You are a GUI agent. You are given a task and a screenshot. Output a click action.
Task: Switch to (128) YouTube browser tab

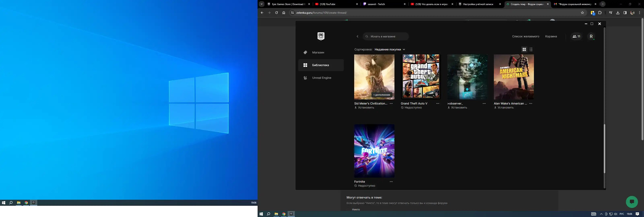click(336, 4)
